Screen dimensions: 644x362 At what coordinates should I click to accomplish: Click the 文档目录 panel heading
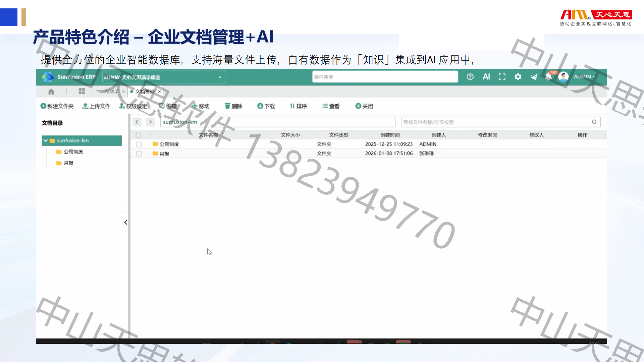tap(52, 123)
